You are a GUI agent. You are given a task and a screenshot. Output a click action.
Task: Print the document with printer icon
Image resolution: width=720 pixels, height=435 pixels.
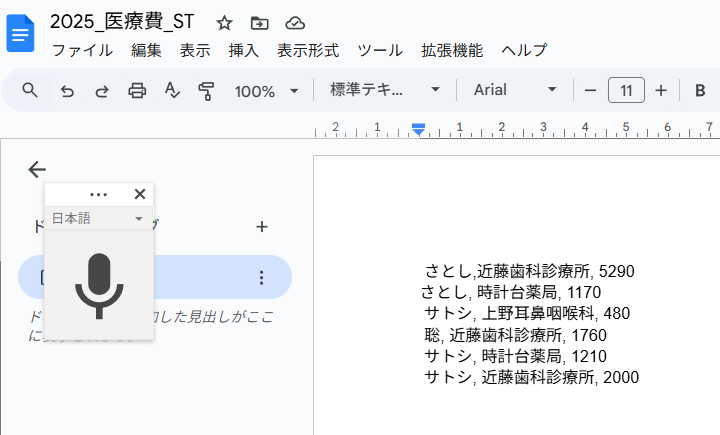click(x=137, y=91)
